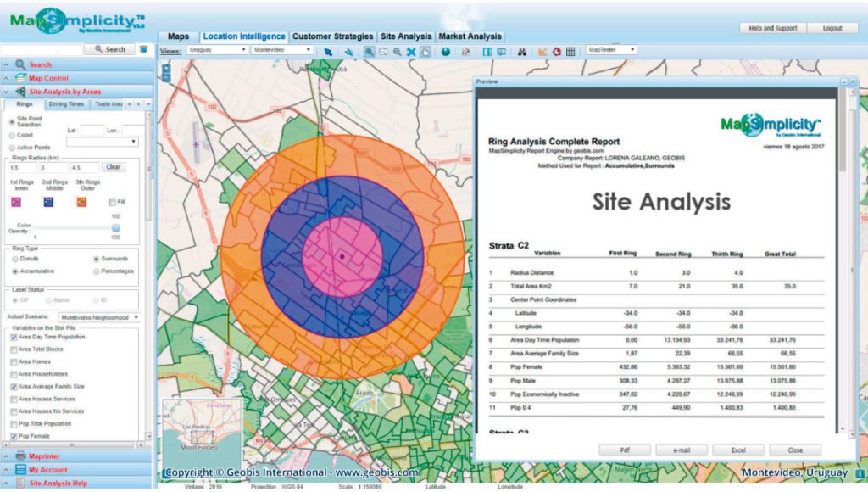Click the My Account icon
Viewport: 868px width, 492px height.
[20, 469]
